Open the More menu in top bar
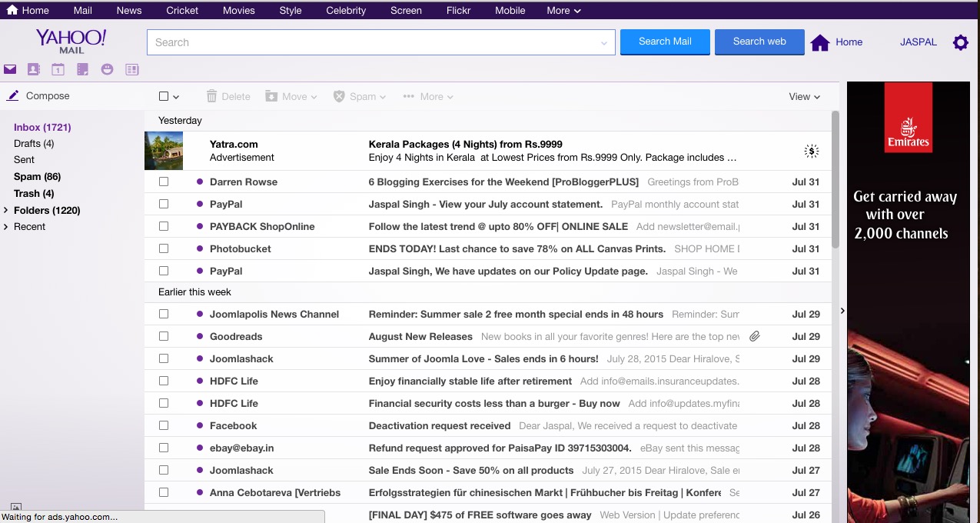 click(563, 10)
